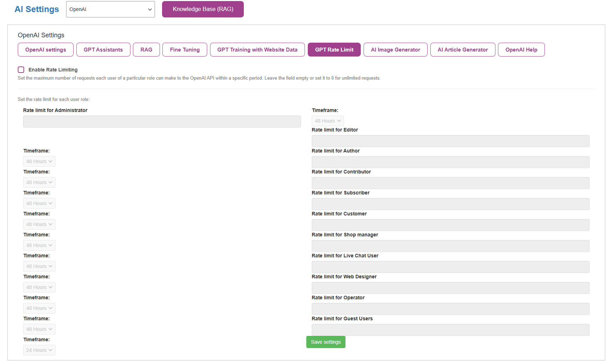Click the Rate limit for Editor field
The width and height of the screenshot is (612, 364).
(450, 141)
